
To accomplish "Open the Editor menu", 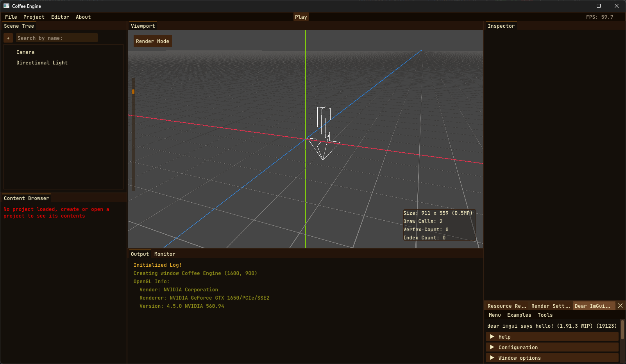I will click(x=60, y=17).
